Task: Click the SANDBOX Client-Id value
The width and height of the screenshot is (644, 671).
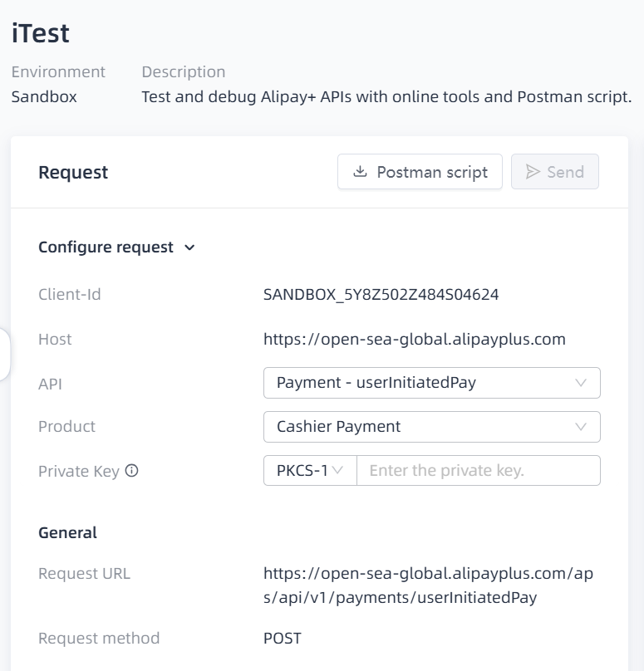Action: point(381,294)
